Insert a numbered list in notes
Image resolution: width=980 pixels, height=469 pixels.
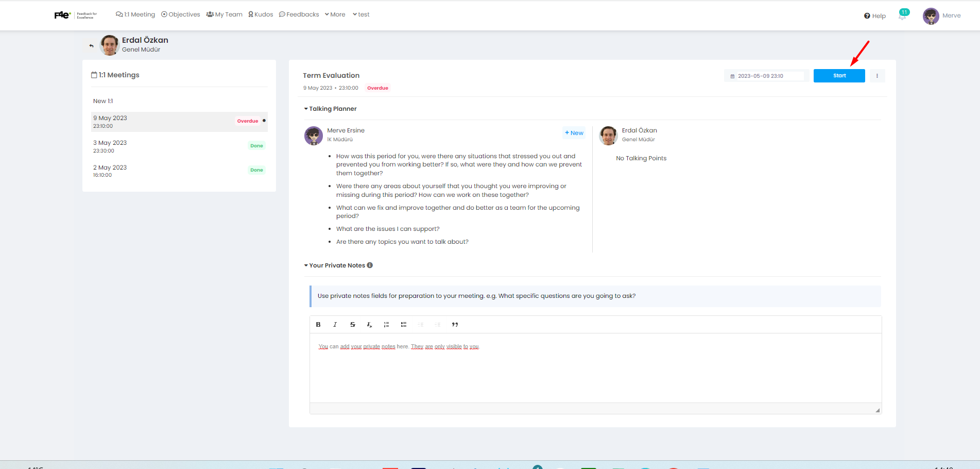386,325
